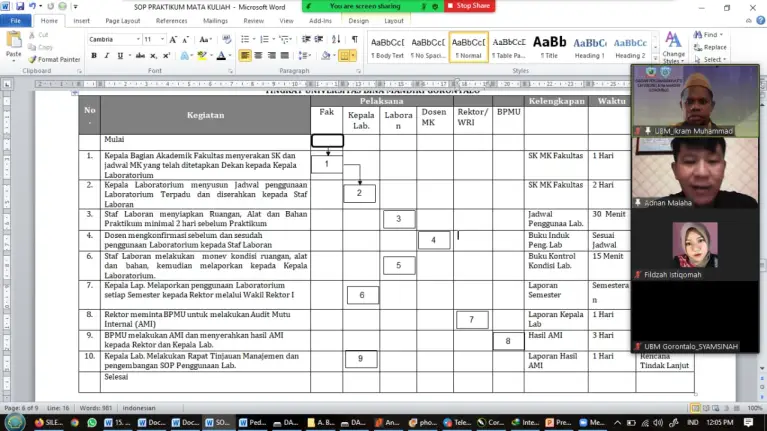This screenshot has height=431, width=767.
Task: Click the Sort icon in Paragraph group
Action: coord(336,39)
